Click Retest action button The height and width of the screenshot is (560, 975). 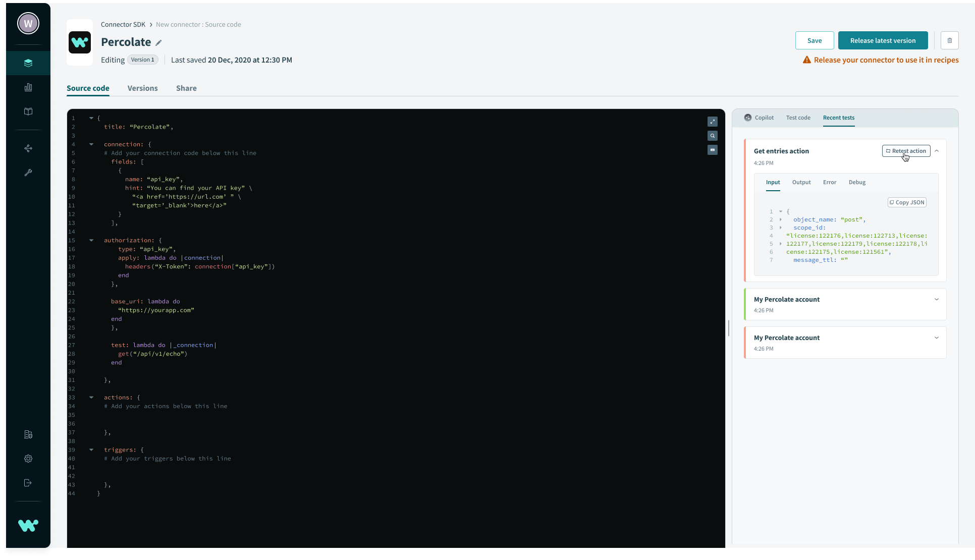click(x=906, y=151)
